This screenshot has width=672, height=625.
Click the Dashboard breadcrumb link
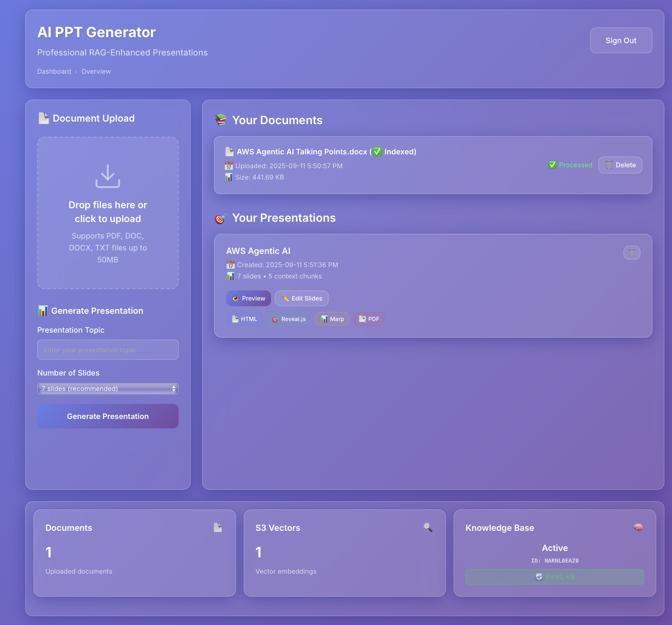click(x=54, y=71)
